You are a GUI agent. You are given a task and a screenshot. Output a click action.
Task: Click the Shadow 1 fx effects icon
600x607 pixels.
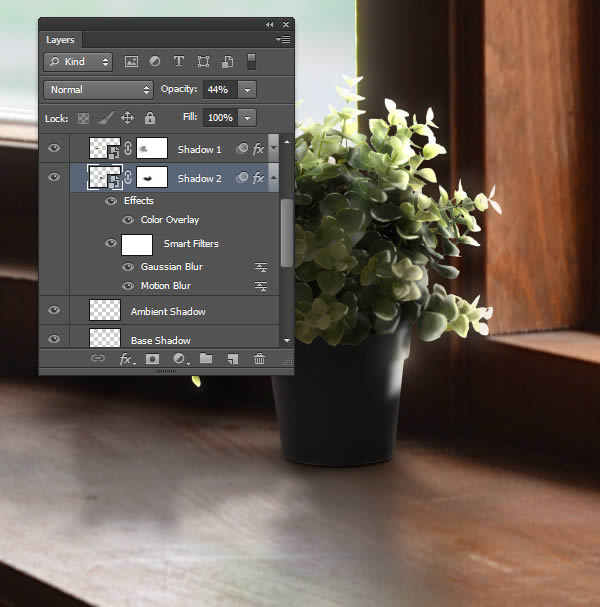coord(258,149)
